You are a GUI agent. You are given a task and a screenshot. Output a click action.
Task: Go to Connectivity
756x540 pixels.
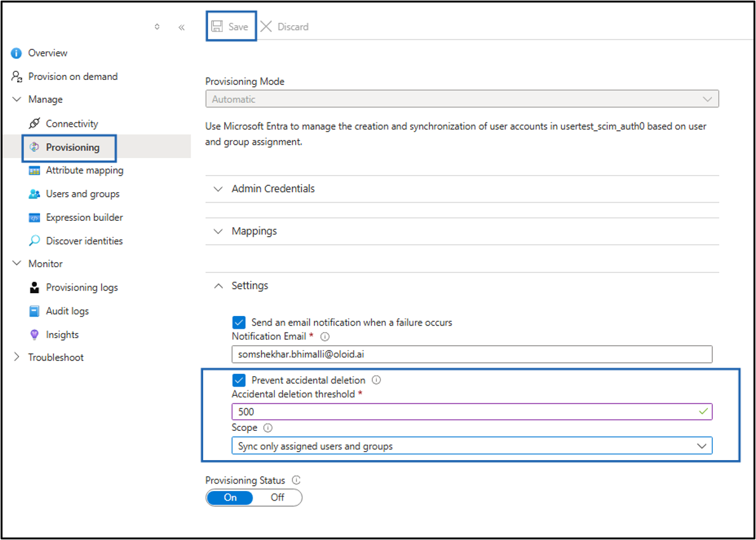[72, 124]
